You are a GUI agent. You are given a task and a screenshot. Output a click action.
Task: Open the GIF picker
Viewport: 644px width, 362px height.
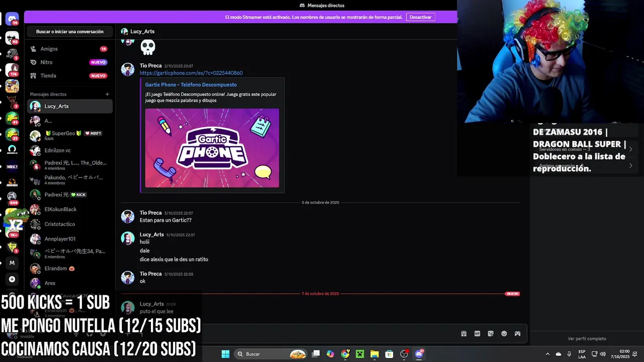[x=477, y=334]
